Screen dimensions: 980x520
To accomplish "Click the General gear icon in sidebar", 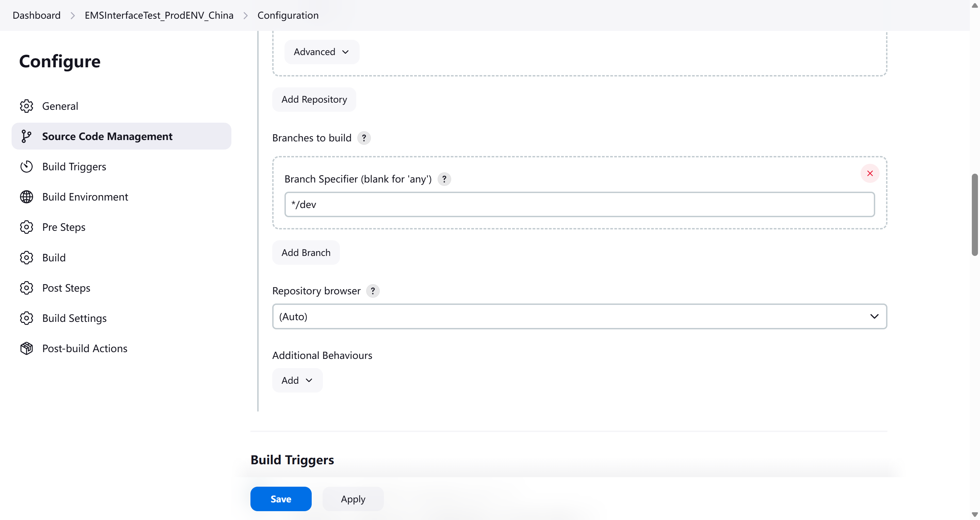I will 26,106.
